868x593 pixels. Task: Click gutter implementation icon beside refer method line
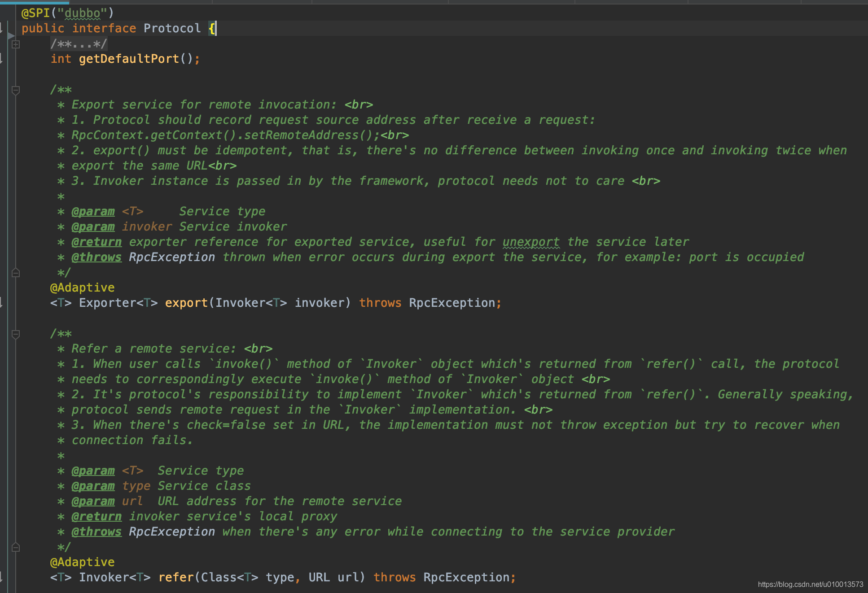(1, 577)
